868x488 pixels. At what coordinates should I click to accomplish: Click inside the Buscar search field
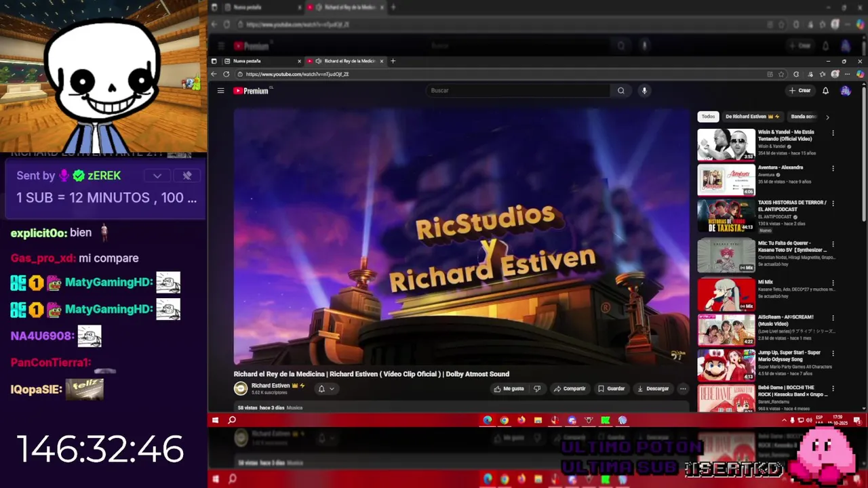(x=519, y=90)
